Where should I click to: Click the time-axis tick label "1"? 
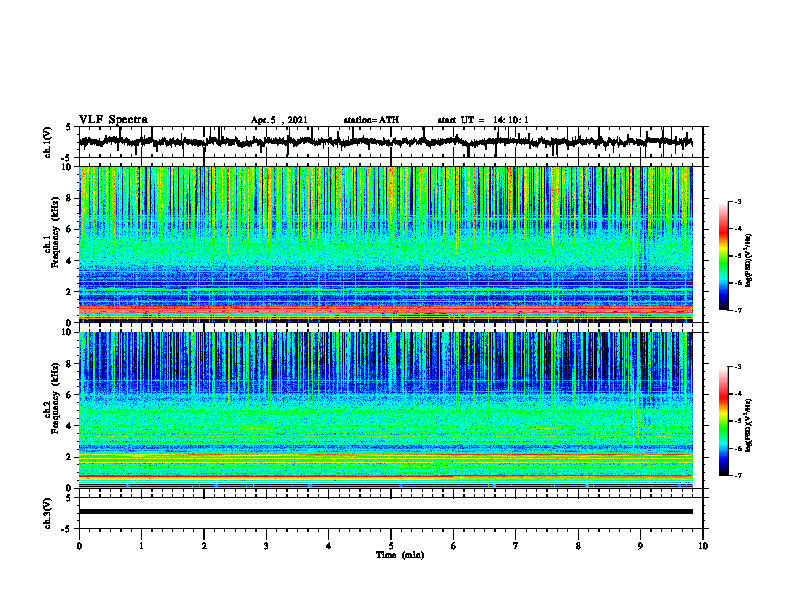[141, 546]
